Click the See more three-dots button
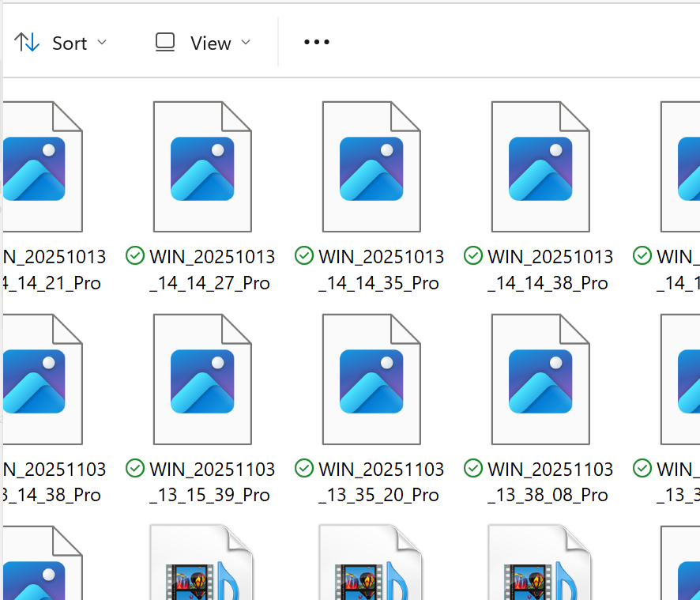Screen dimensions: 700x600 click(317, 43)
